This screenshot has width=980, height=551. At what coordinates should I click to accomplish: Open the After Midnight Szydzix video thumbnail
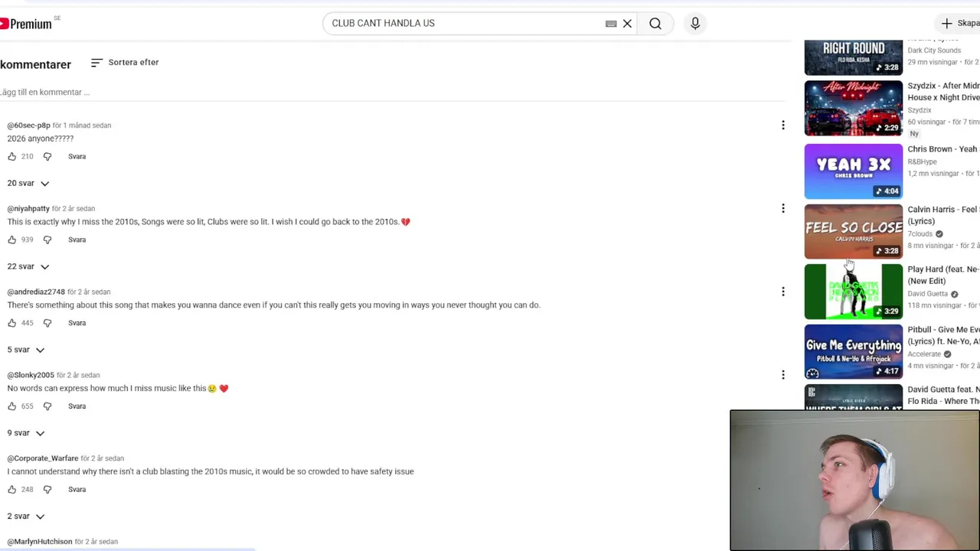click(x=854, y=109)
